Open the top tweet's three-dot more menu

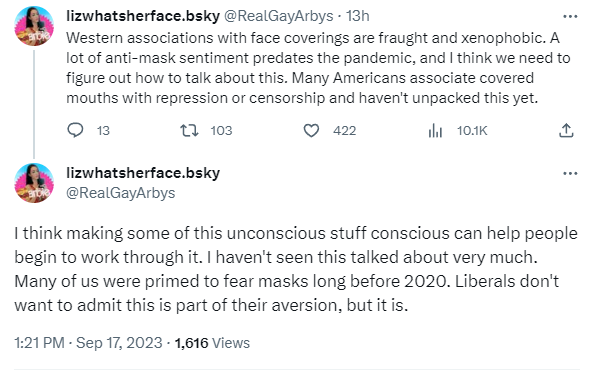coord(570,16)
